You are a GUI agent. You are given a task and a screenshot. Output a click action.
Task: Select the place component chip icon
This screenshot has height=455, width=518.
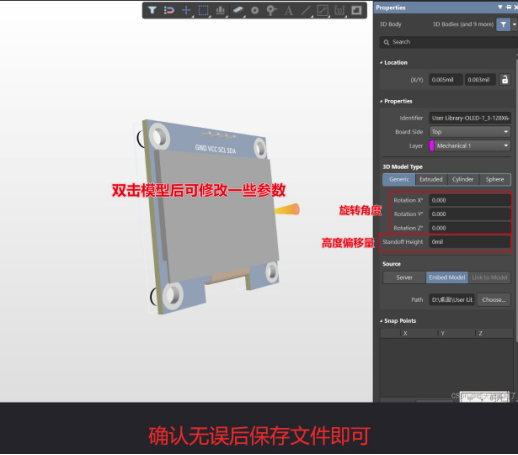tap(238, 10)
